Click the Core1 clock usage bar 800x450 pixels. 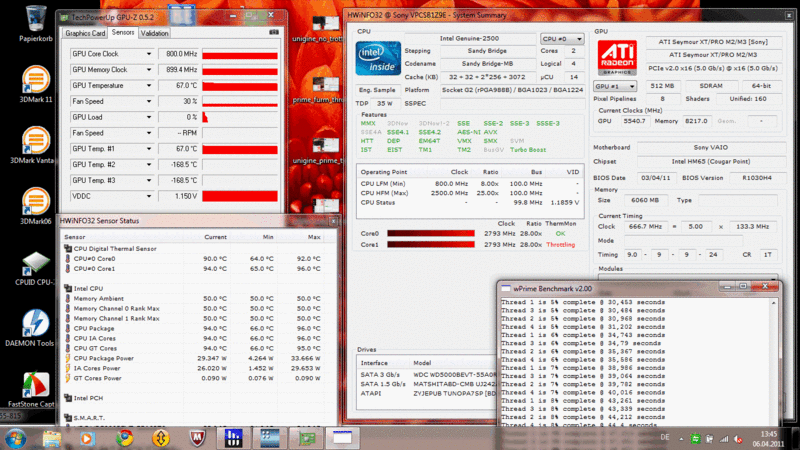(431, 244)
